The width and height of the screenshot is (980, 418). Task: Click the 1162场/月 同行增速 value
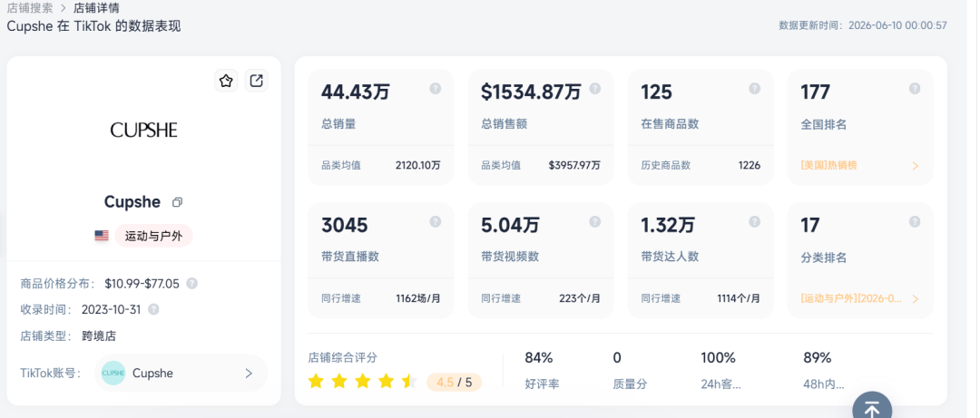tap(418, 298)
